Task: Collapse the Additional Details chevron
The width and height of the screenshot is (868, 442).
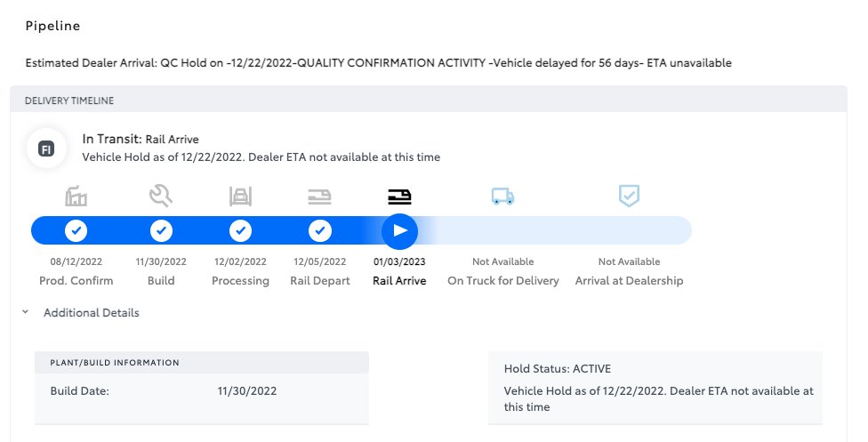Action: (26, 312)
